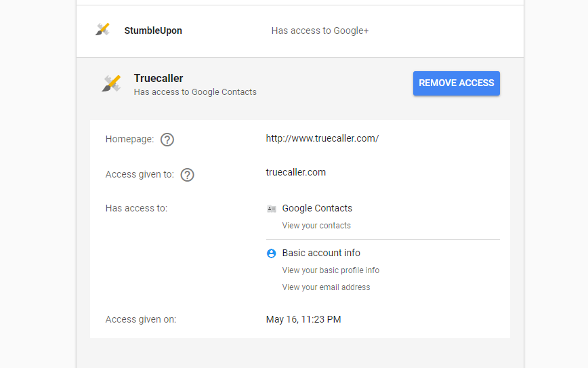Click the truecaller.com access domain text
Screen dimensions: 588x368
(296, 172)
